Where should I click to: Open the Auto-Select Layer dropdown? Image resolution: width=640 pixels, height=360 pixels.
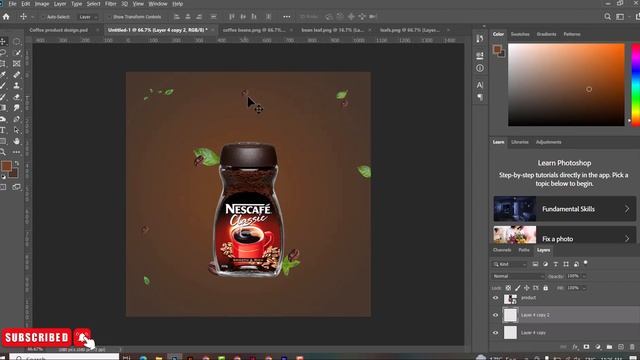pos(88,17)
